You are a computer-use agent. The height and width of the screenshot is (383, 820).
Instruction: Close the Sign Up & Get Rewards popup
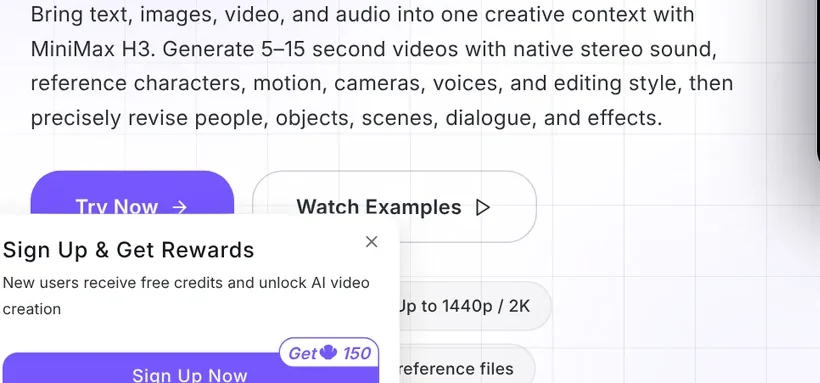(x=371, y=242)
